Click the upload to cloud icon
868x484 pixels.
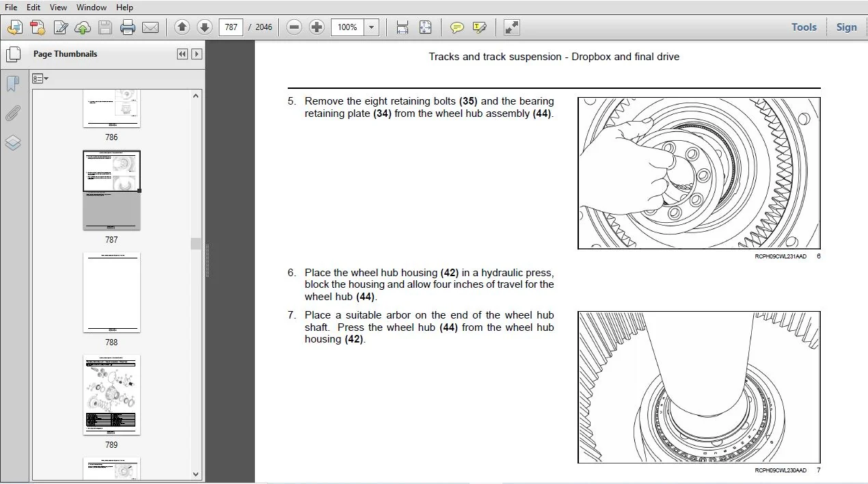coord(83,27)
